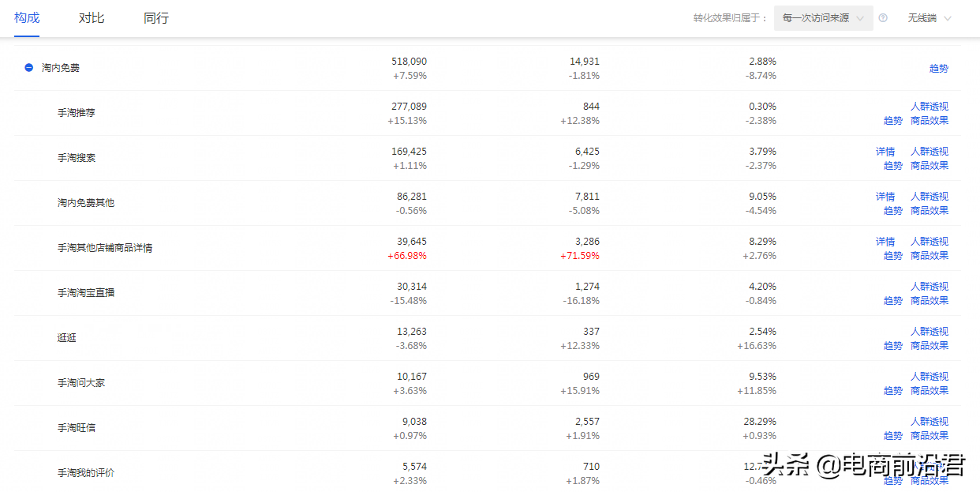This screenshot has height=492, width=980.
Task: Open 人群透视 for 手淘淘宝直播
Action: click(x=930, y=286)
